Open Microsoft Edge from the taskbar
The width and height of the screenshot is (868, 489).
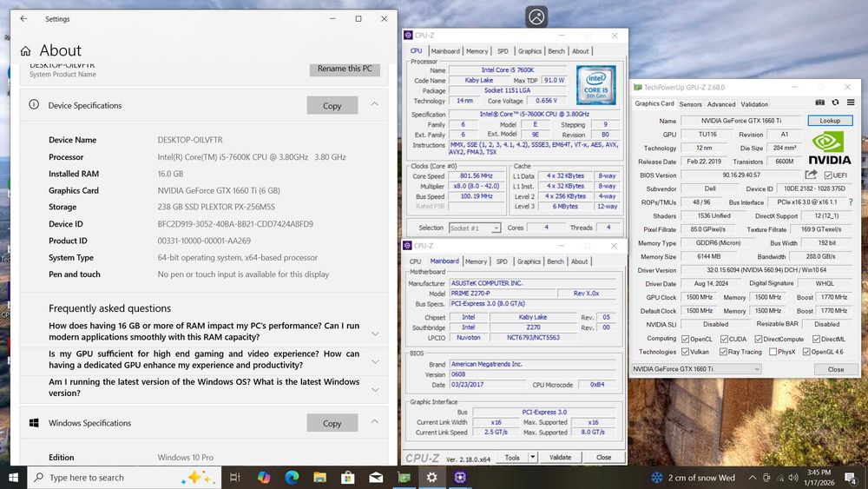[x=292, y=478]
